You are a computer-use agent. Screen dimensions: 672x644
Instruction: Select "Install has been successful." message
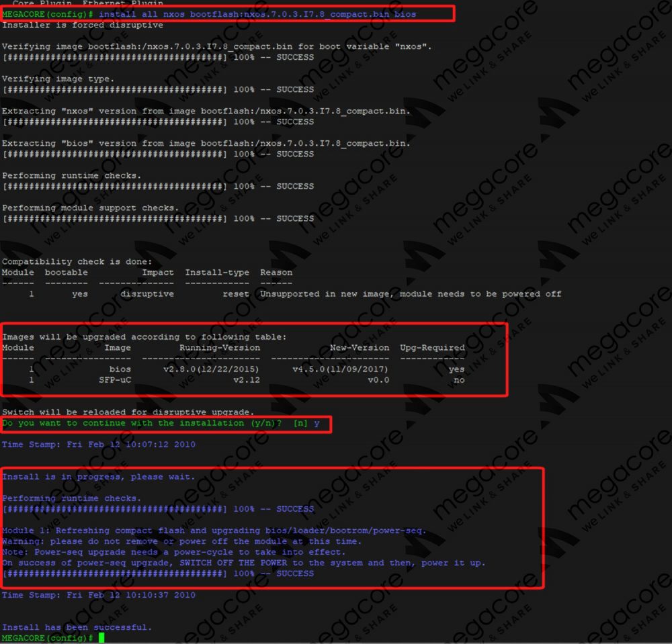pyautogui.click(x=77, y=627)
